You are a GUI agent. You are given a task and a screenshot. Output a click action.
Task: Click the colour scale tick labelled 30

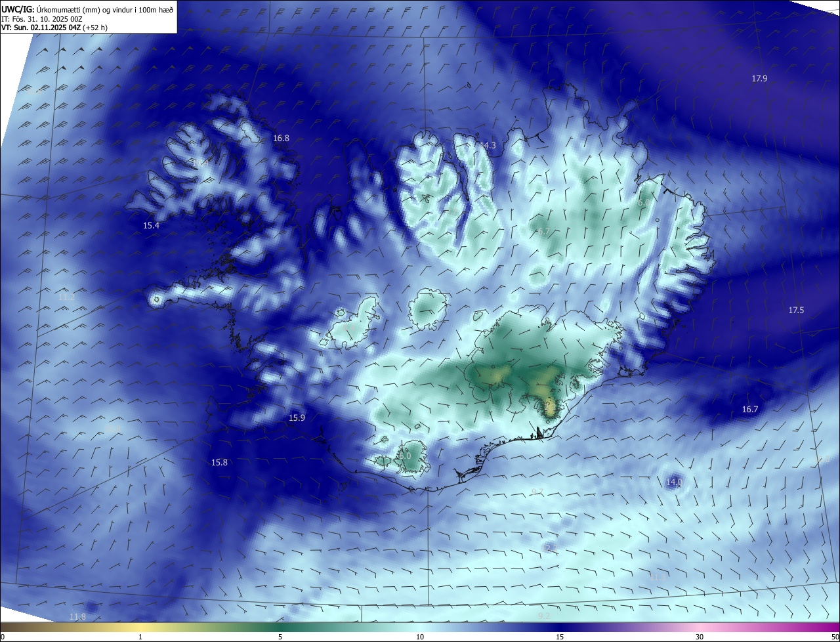[x=700, y=637]
